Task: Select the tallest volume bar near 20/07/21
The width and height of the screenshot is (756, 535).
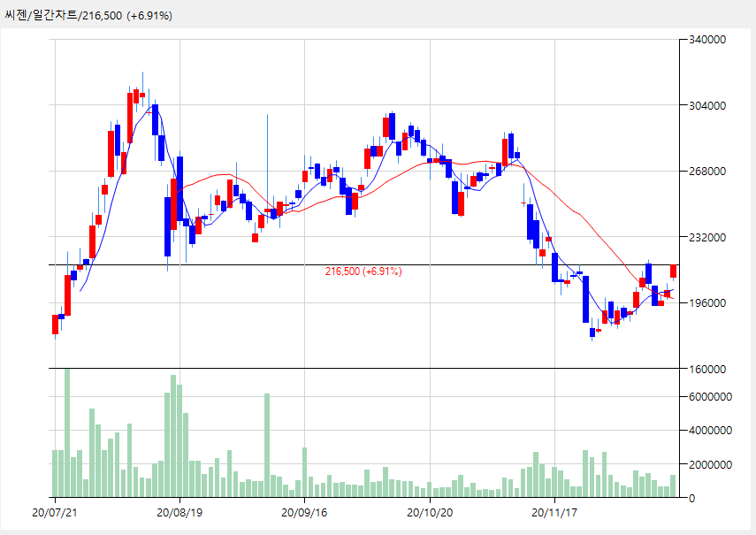Action: 67,432
